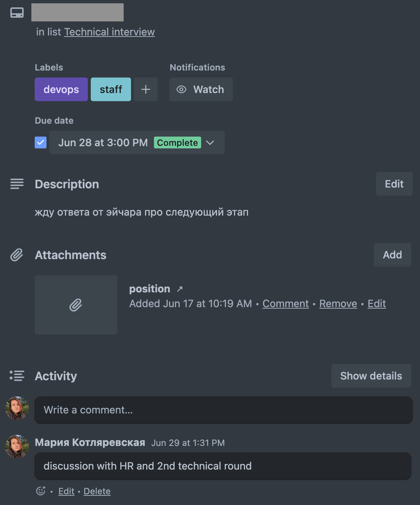Viewport: 420px width, 505px height.
Task: Open the Technical interview list link
Action: click(x=109, y=32)
